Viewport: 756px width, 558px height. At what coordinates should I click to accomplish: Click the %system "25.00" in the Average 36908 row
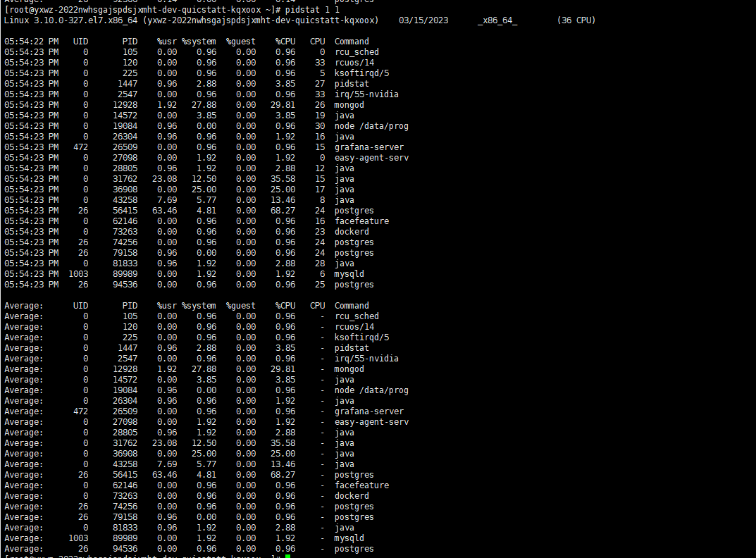(204, 454)
